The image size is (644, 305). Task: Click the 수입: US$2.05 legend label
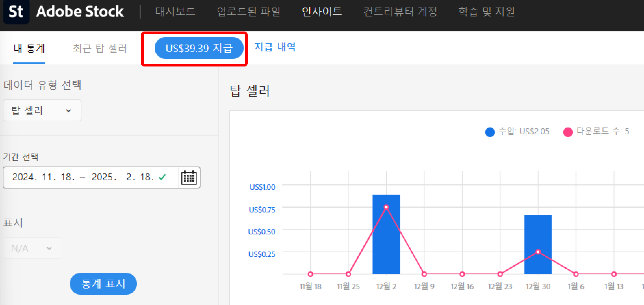[x=524, y=131]
